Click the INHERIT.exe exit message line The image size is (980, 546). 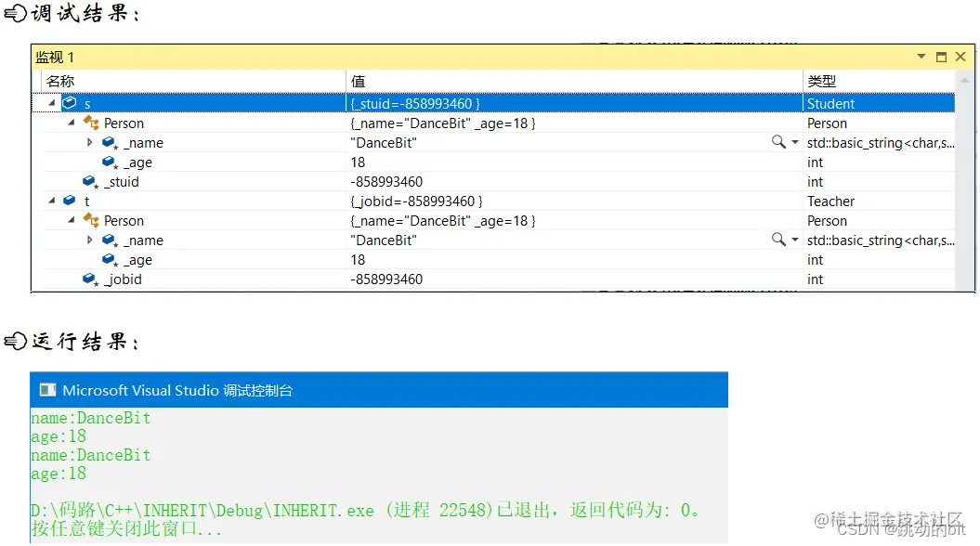coord(366,511)
